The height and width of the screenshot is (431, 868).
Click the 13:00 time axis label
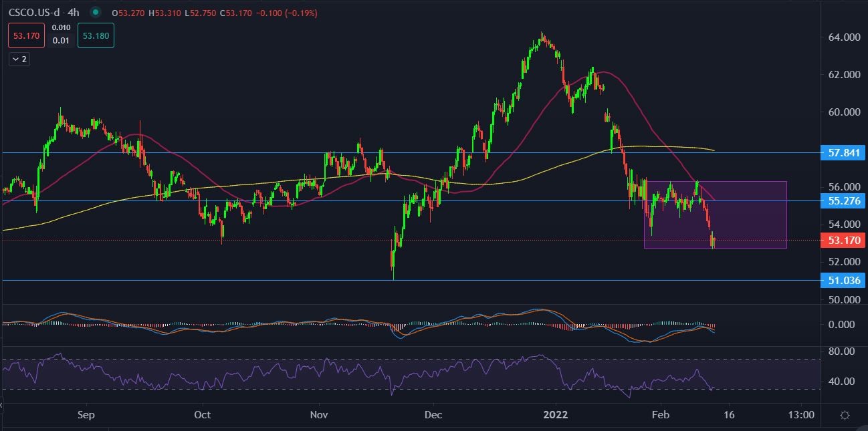tap(801, 415)
